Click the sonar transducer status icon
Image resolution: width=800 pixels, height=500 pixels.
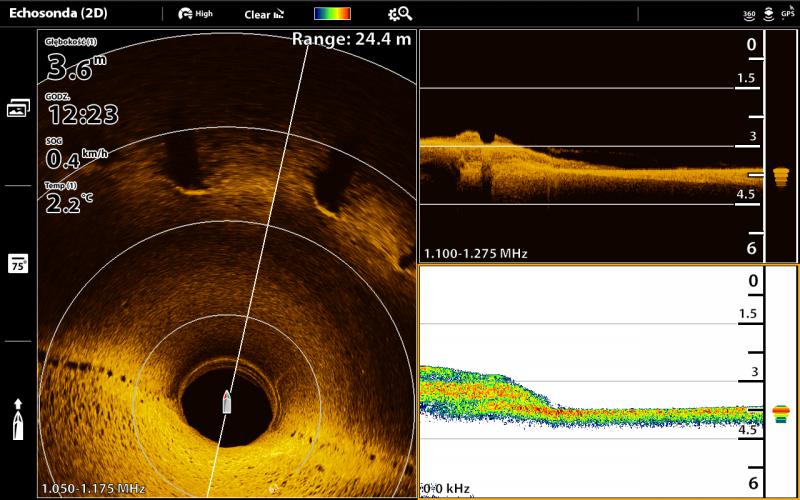tap(768, 13)
